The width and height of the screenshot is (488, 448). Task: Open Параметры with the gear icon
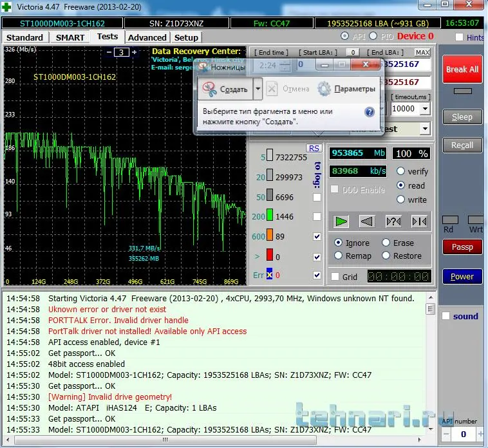pos(324,89)
